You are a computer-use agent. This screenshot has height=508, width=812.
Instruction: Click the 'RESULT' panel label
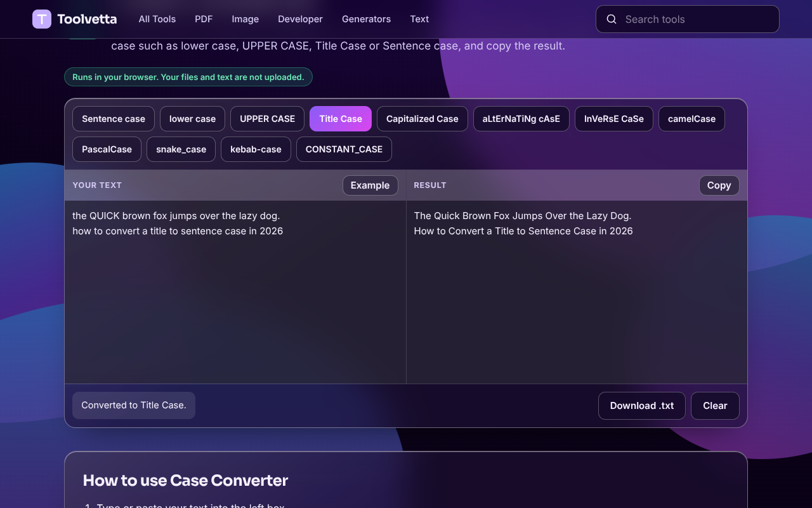(430, 185)
